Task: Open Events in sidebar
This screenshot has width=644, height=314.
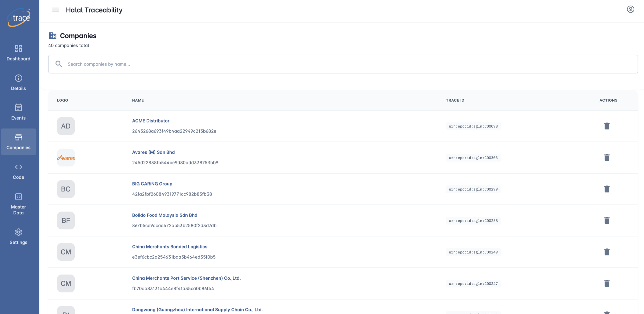Action: (19, 112)
